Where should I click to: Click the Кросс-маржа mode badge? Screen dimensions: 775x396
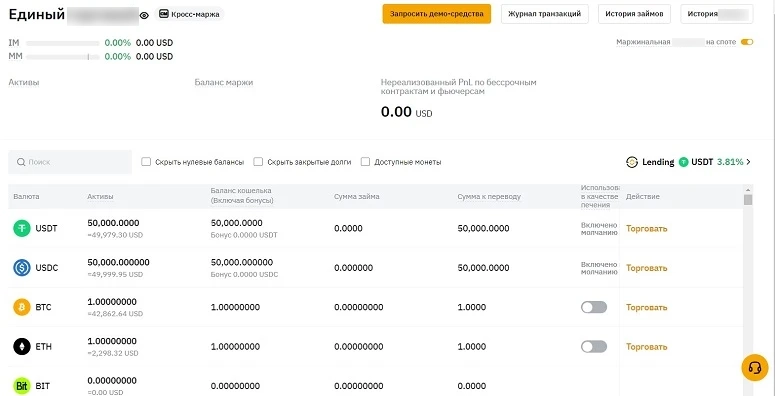coord(189,14)
